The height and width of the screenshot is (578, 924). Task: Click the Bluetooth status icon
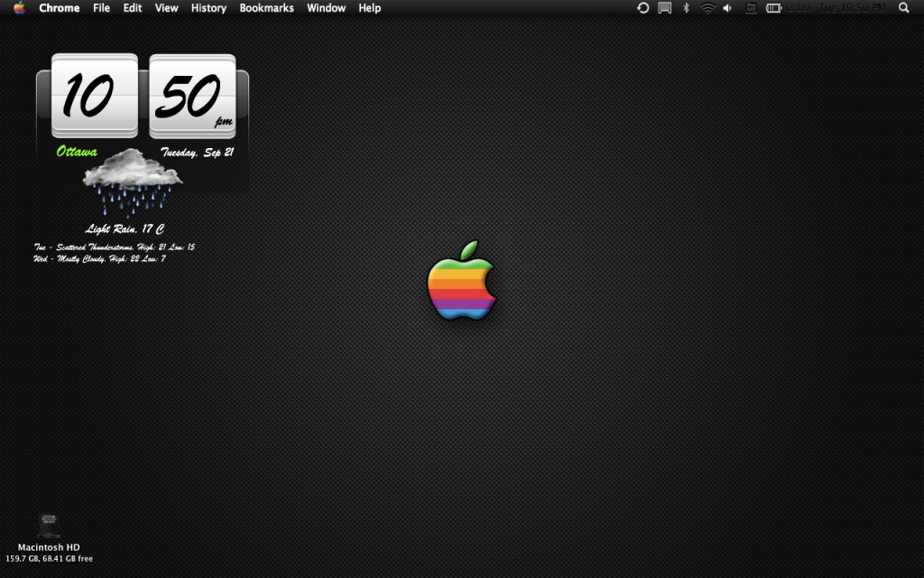[x=686, y=8]
